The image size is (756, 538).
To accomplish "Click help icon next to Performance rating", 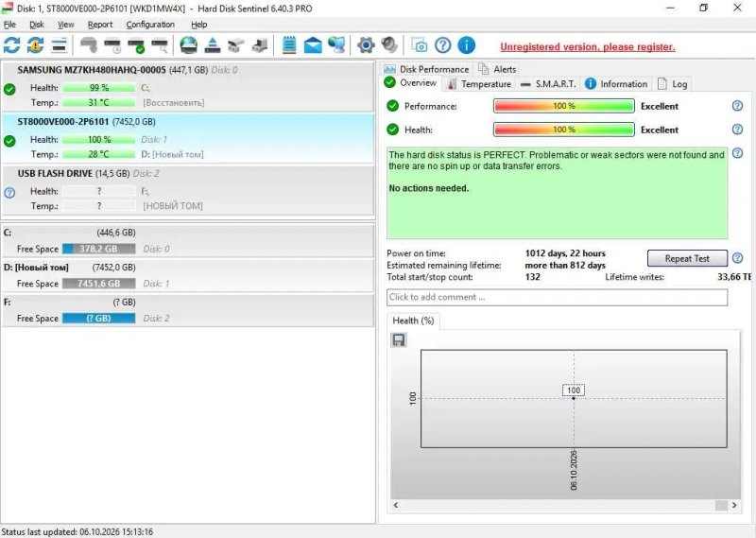I will [737, 106].
